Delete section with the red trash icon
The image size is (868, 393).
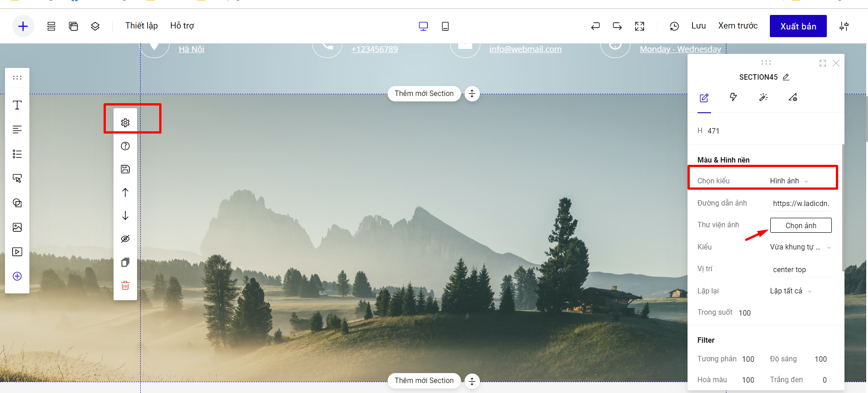pyautogui.click(x=125, y=285)
